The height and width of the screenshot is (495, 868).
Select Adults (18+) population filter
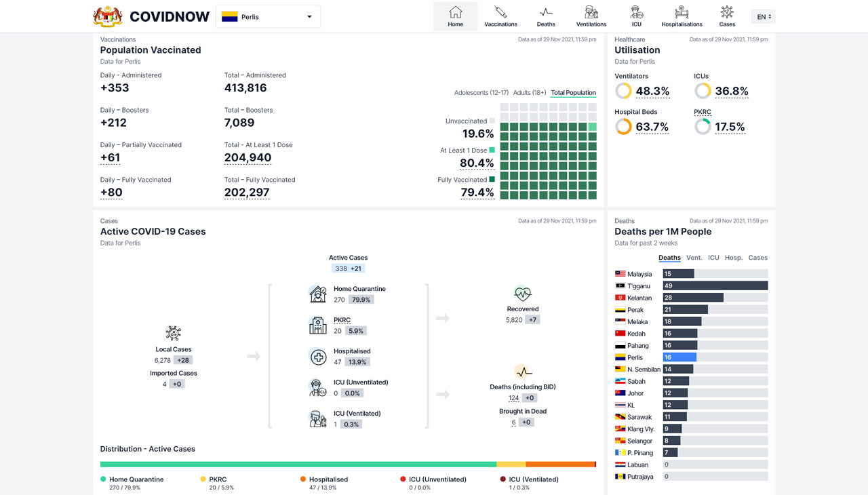(x=530, y=93)
